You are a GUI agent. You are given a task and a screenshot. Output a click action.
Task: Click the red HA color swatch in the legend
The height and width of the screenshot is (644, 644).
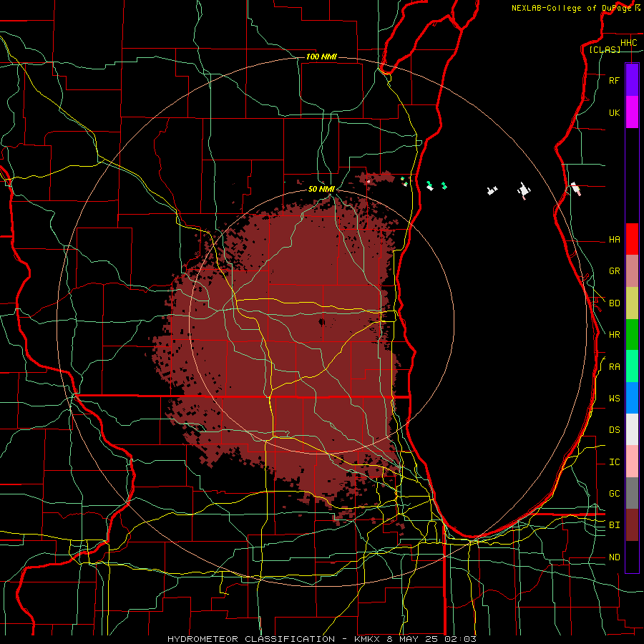pos(632,239)
